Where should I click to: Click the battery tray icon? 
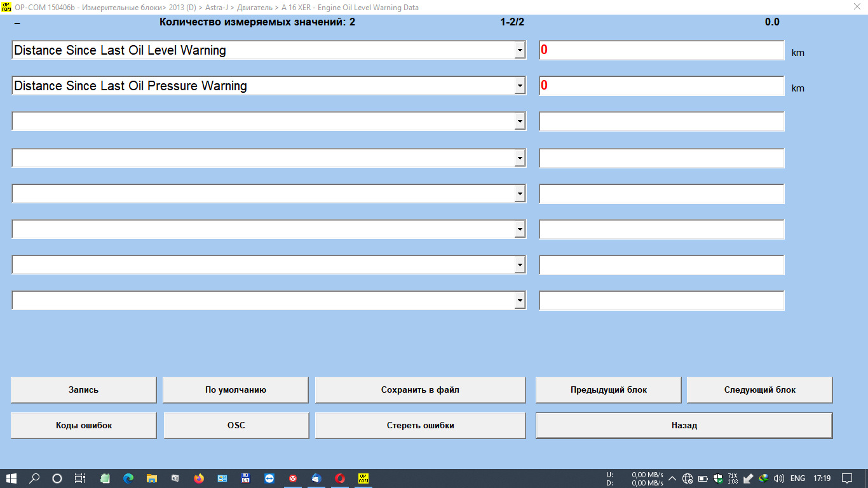click(x=703, y=478)
